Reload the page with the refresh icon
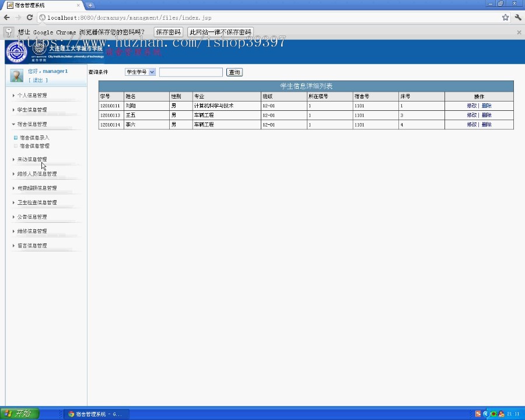This screenshot has width=525, height=420. point(30,17)
